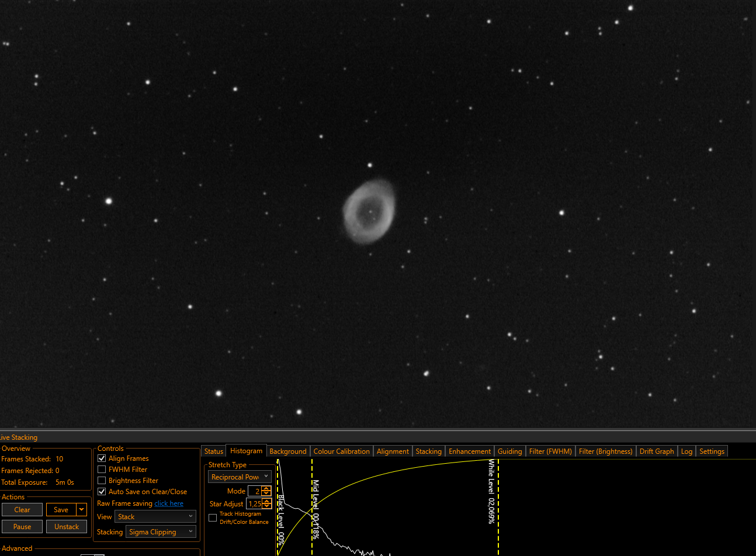
Task: Click 'Frames Stacked: 10' text
Action: pos(32,459)
